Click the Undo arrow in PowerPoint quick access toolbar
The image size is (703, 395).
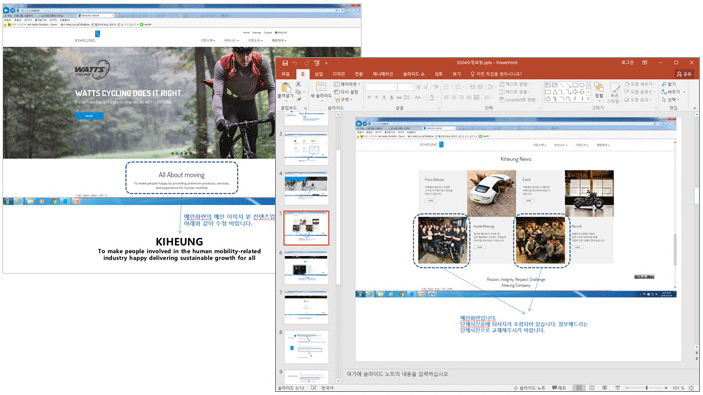296,63
